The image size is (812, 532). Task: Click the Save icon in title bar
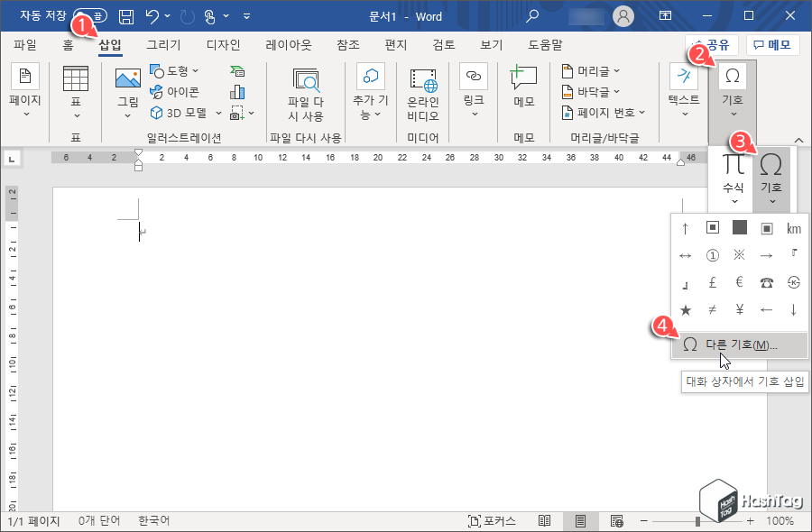pyautogui.click(x=125, y=16)
